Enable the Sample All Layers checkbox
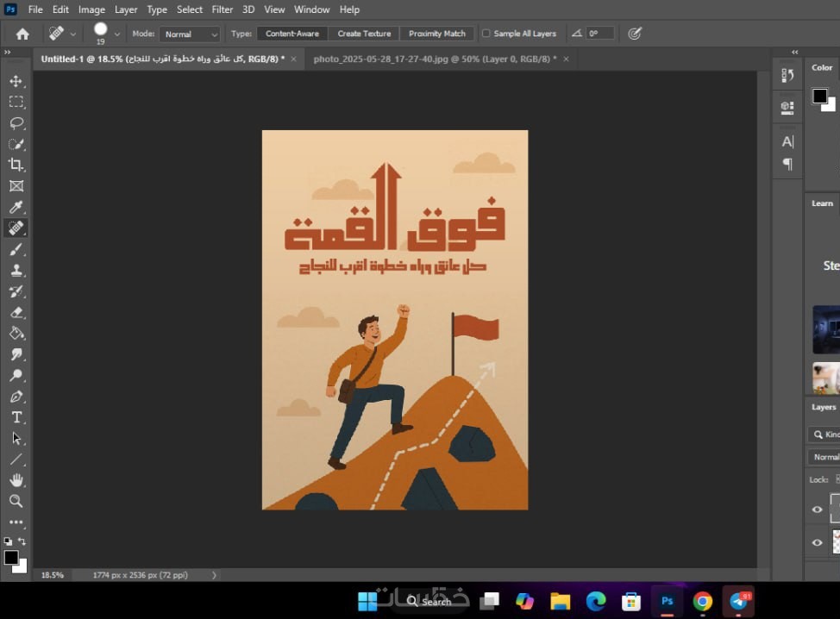840x619 pixels. point(486,34)
